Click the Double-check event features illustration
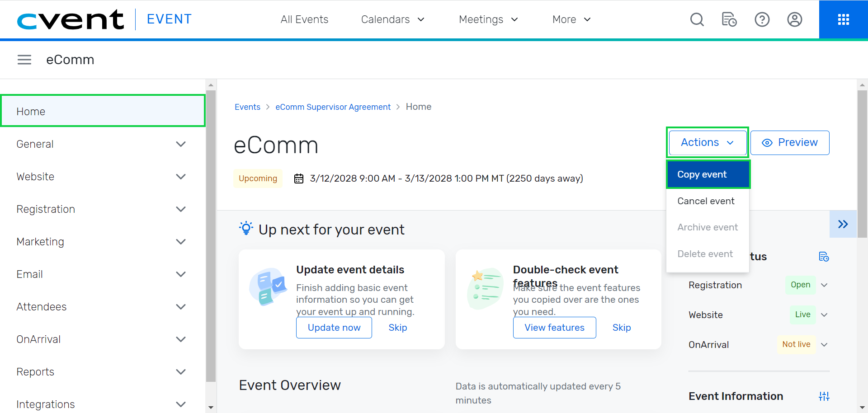868x413 pixels. pyautogui.click(x=485, y=288)
